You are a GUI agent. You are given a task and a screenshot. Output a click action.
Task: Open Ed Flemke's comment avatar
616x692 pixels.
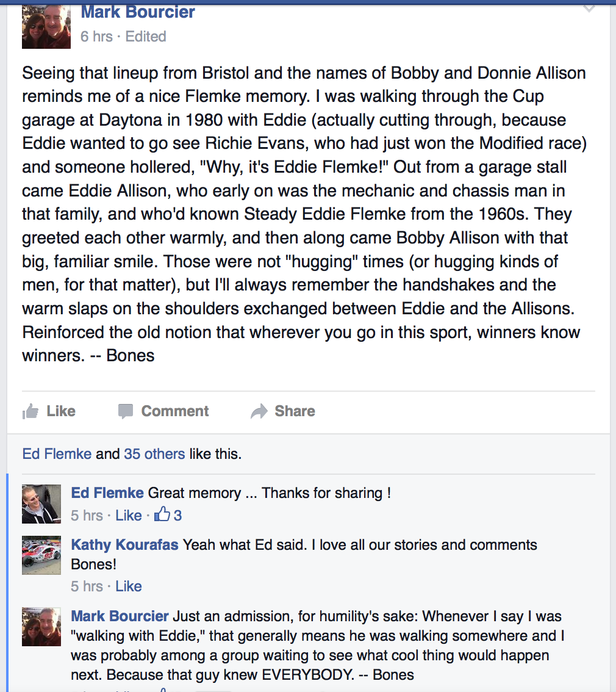tap(41, 504)
